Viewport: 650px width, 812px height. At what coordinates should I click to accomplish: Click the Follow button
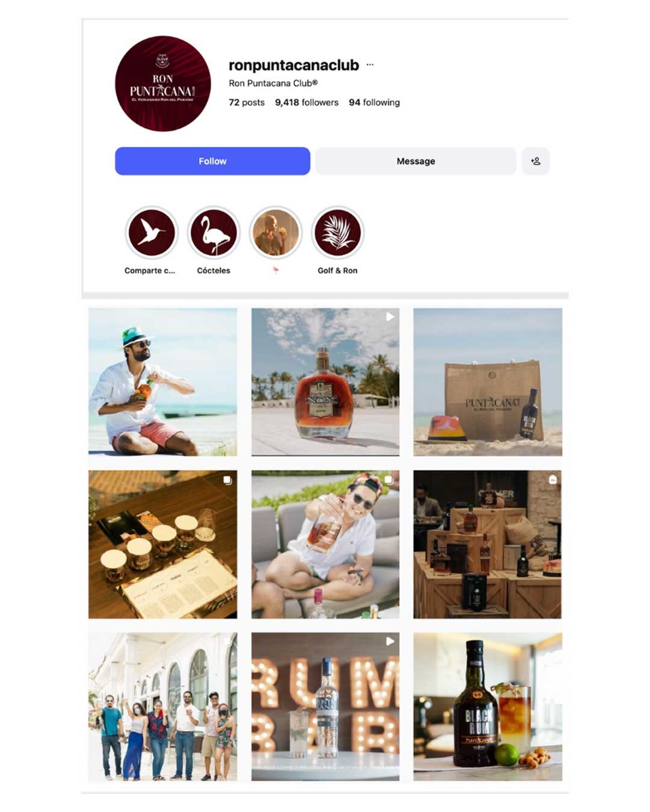[x=212, y=161]
